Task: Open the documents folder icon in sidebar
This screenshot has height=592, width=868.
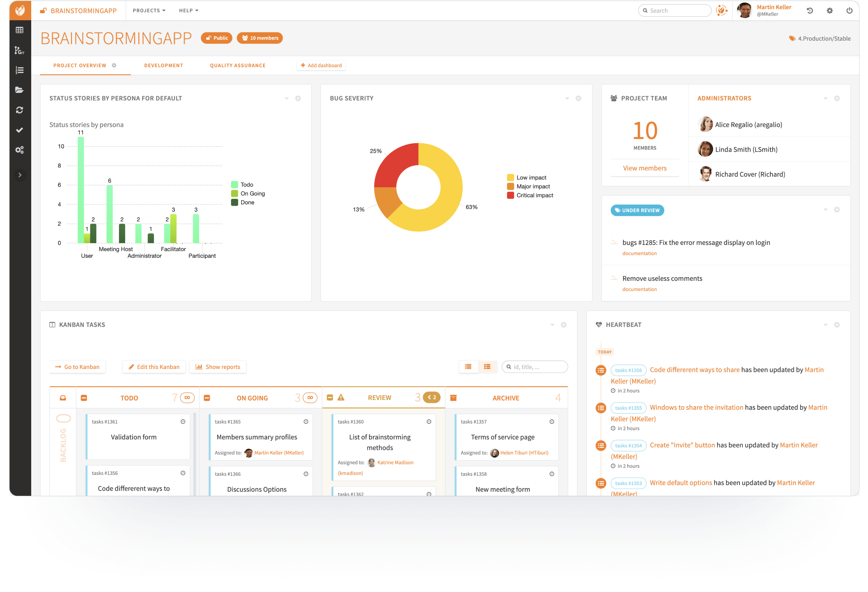Action: (19, 90)
